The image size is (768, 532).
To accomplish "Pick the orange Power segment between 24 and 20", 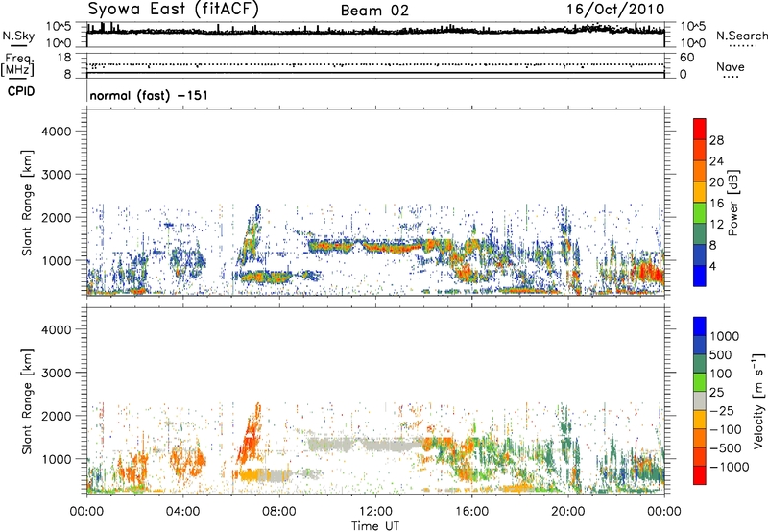I will 700,171.
